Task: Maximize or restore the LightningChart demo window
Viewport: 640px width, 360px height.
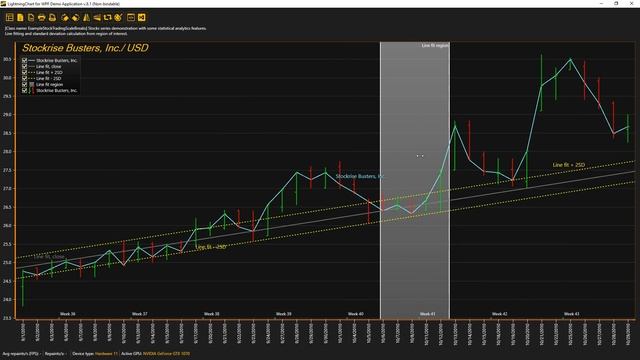Action: pyautogui.click(x=616, y=4)
